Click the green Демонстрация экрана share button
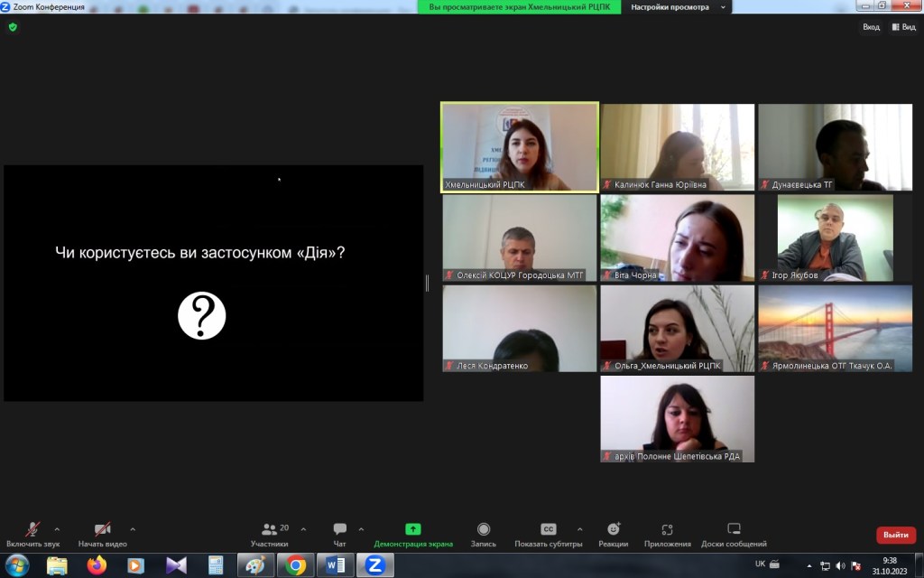 pyautogui.click(x=412, y=534)
